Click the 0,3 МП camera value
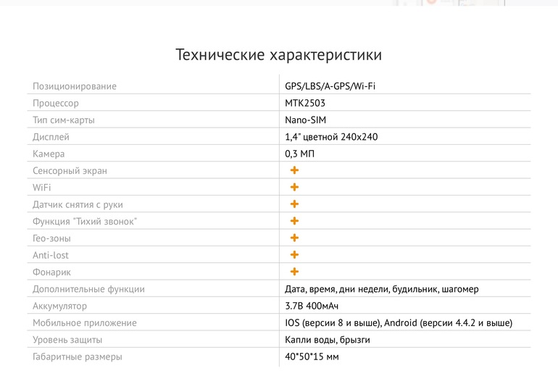Viewport: 558px width, 392px height. 299,154
